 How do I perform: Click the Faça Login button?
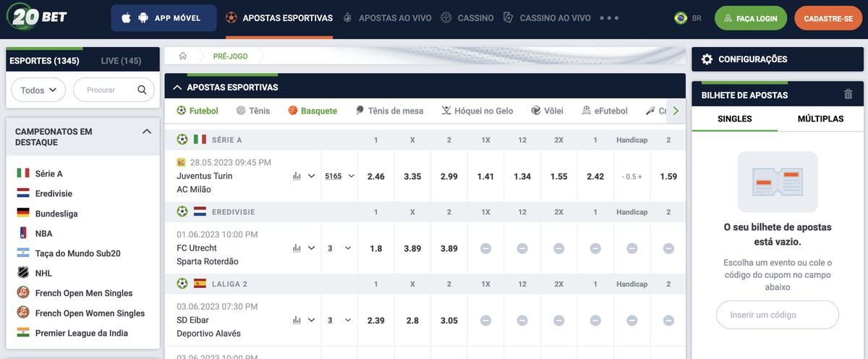751,18
